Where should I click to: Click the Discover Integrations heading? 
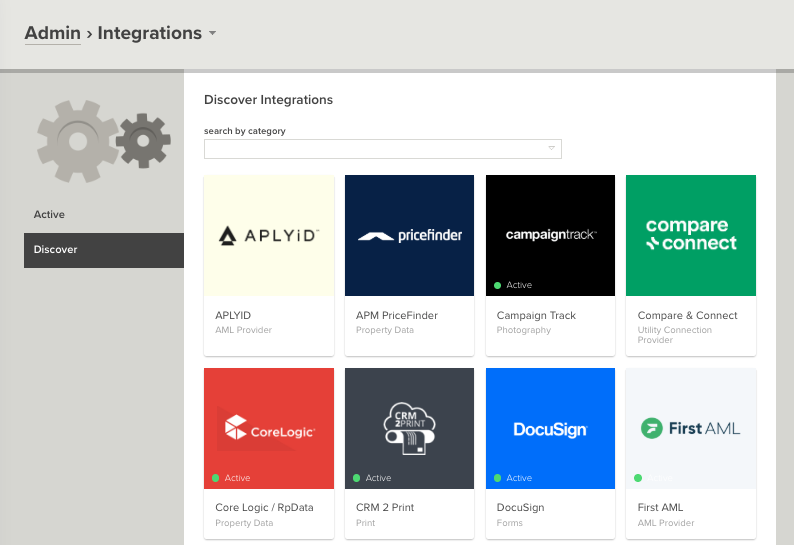pos(268,100)
